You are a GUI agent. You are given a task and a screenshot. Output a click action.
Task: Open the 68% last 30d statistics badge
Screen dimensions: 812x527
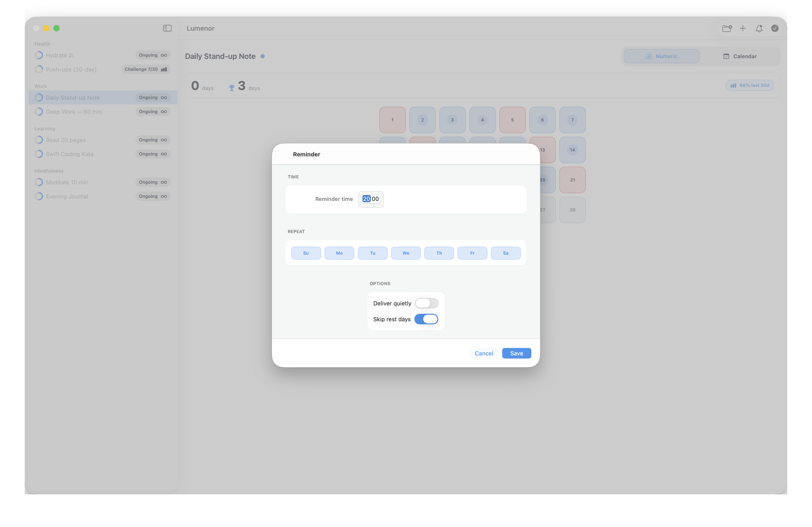click(x=749, y=85)
